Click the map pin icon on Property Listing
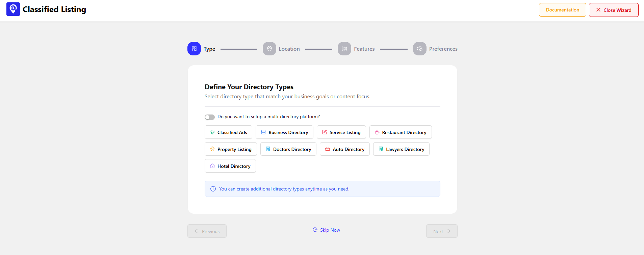 click(212, 149)
